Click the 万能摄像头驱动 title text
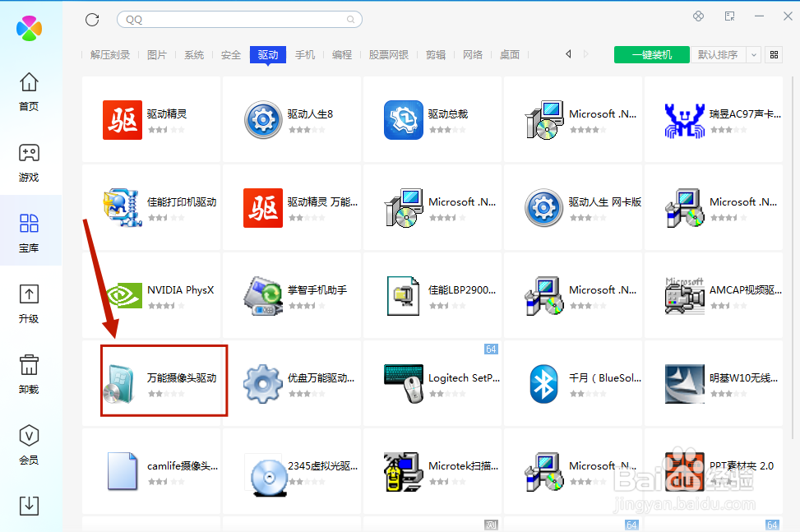This screenshot has width=800, height=532. pyautogui.click(x=183, y=378)
